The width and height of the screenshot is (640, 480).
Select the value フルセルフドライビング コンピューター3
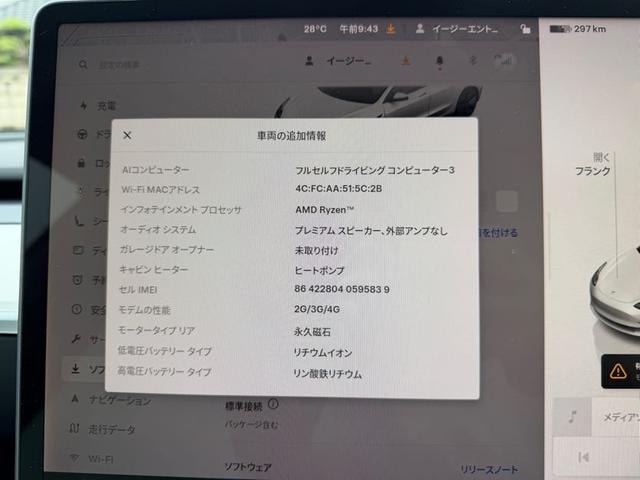[375, 170]
